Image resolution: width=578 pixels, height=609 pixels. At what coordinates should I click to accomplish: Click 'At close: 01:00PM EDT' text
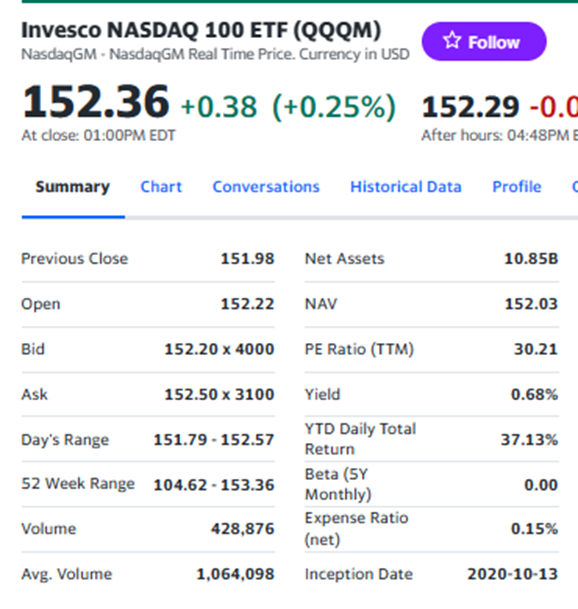(98, 136)
